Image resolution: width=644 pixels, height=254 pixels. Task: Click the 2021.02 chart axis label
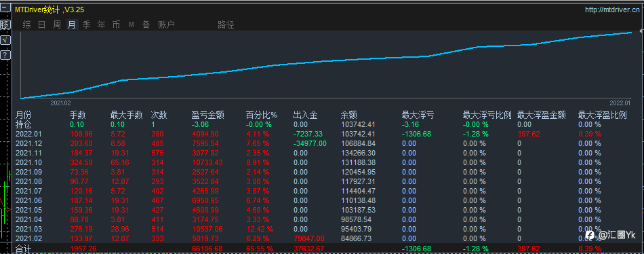[x=61, y=103]
